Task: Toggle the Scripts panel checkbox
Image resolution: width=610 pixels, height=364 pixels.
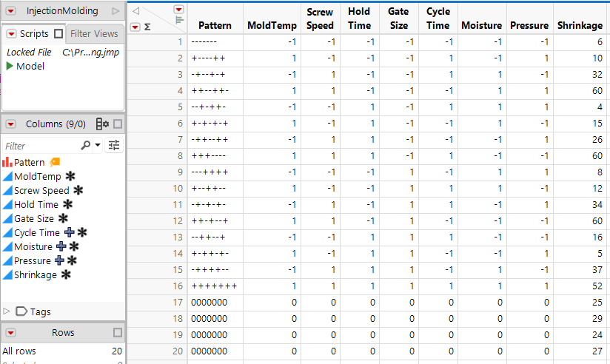Action: pyautogui.click(x=58, y=34)
